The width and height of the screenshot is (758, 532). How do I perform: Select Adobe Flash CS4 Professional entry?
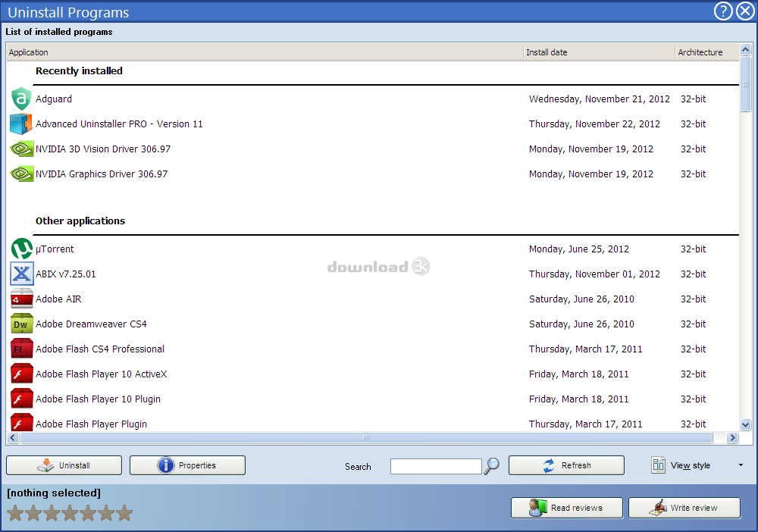point(373,349)
